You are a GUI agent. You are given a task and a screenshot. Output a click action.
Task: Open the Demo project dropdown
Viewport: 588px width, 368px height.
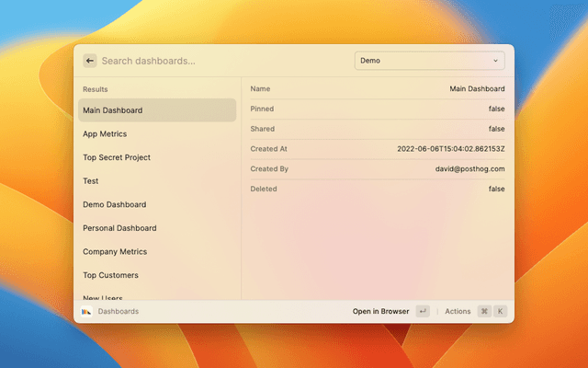(x=429, y=61)
